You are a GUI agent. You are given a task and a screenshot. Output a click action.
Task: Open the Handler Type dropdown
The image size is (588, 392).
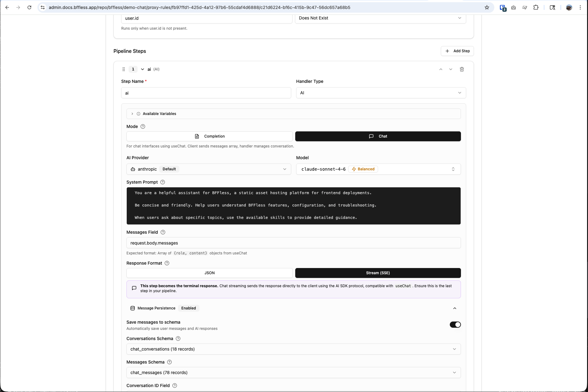[x=381, y=93]
